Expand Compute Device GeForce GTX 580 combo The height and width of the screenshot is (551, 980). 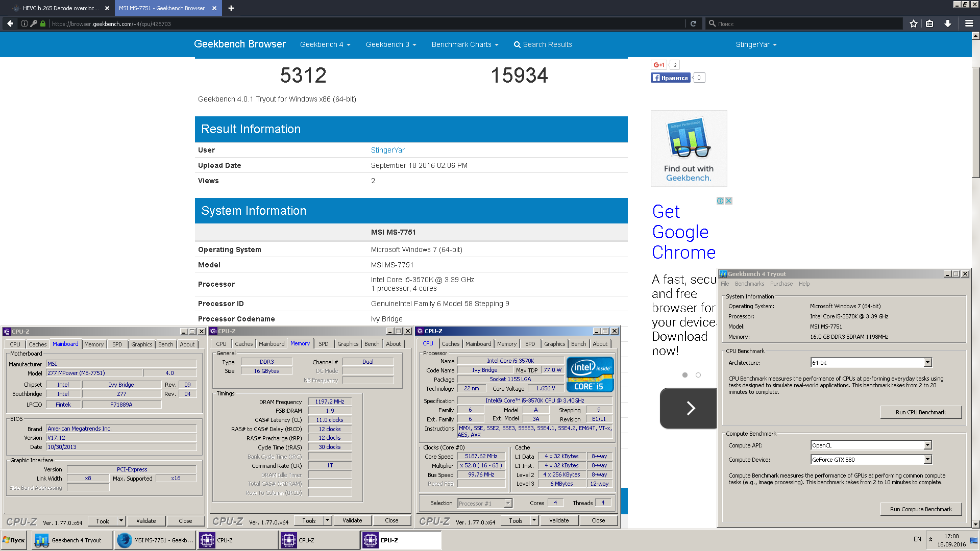pyautogui.click(x=927, y=460)
